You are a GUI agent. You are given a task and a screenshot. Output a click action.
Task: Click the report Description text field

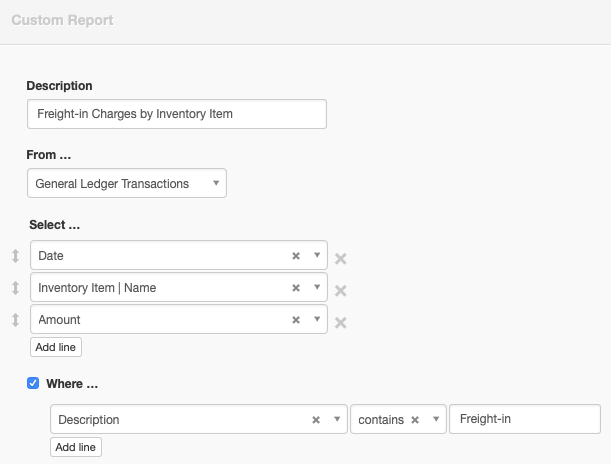[x=176, y=114]
